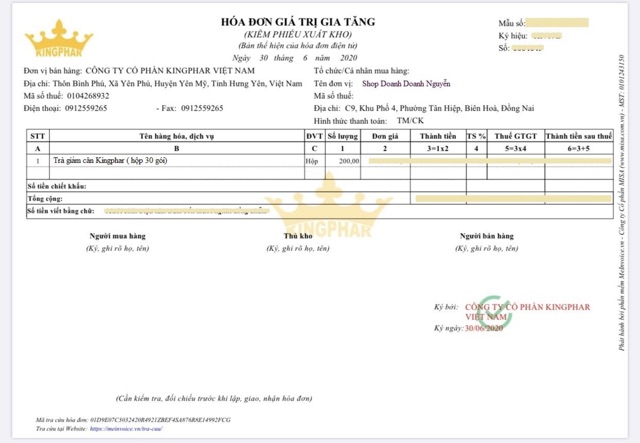Click the note '(Cần kiểm tra, đối chiếu trước khi lập...)'
This screenshot has height=443, width=640.
[214, 398]
